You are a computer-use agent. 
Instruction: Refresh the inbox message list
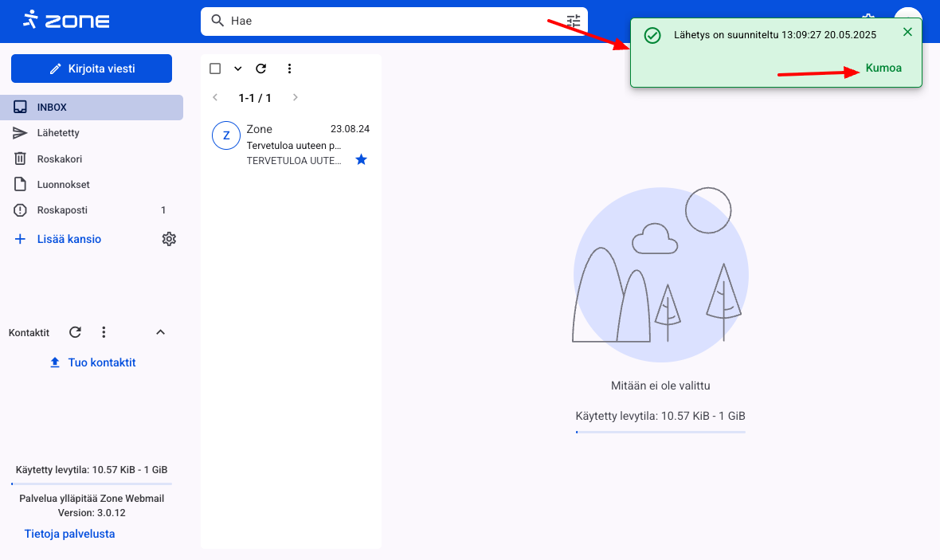click(x=260, y=69)
